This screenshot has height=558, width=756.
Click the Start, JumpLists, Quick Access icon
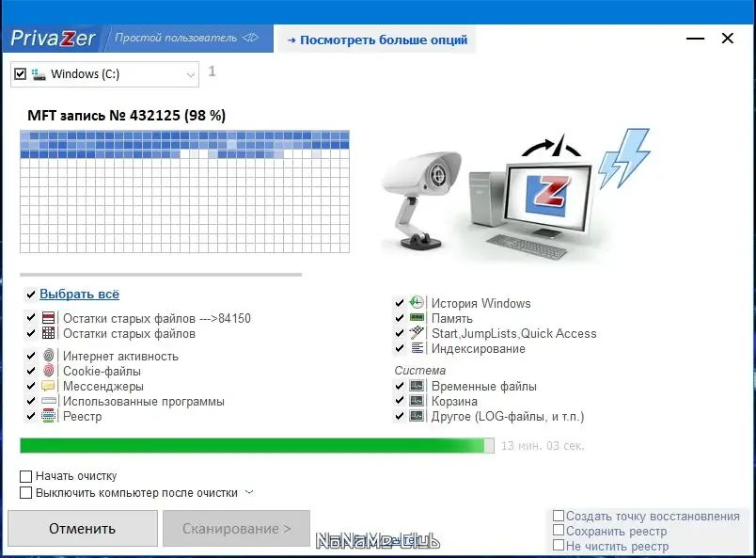pyautogui.click(x=417, y=332)
